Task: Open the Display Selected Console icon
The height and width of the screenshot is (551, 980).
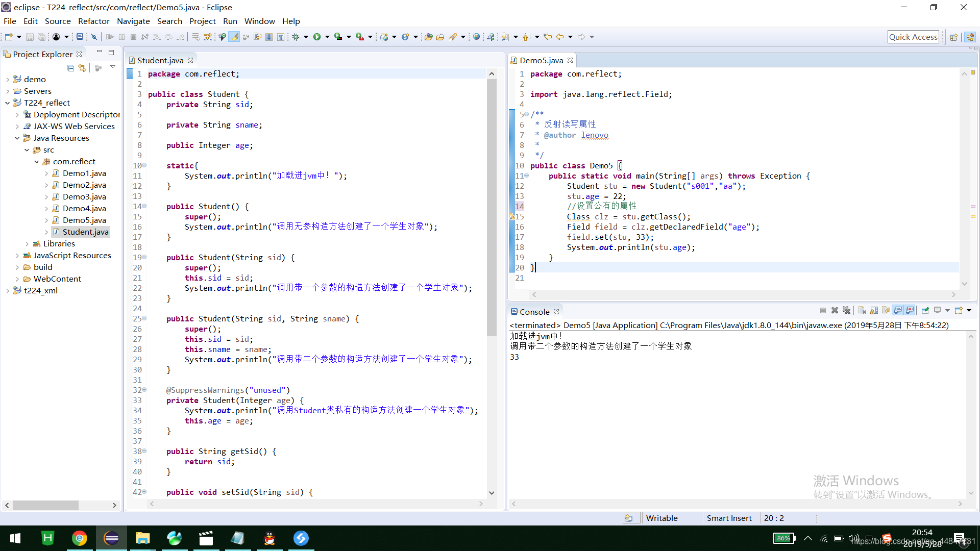Action: (938, 310)
